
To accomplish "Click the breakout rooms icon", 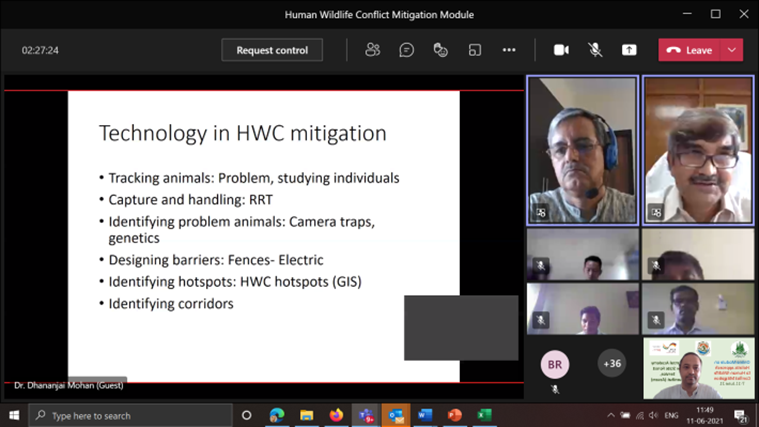I will pos(475,50).
